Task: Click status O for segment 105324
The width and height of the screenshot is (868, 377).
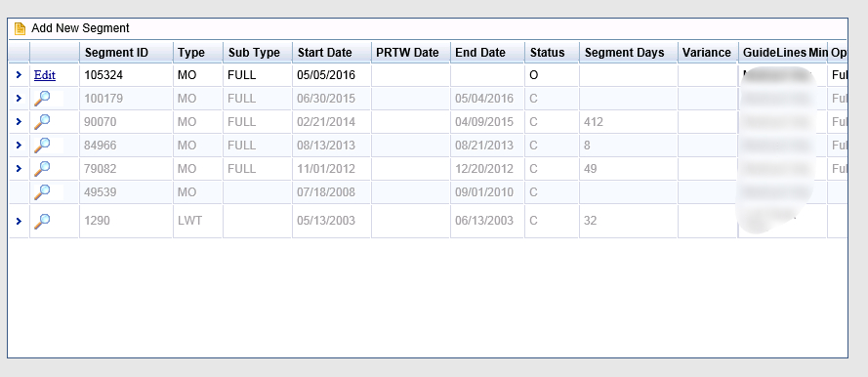Action: (x=534, y=75)
